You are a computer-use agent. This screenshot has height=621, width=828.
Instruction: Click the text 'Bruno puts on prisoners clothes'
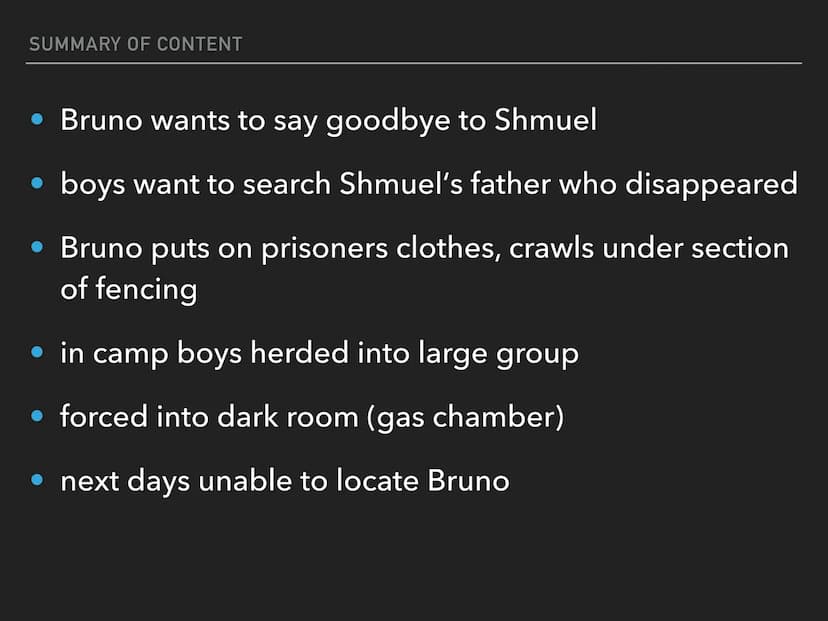(280, 249)
